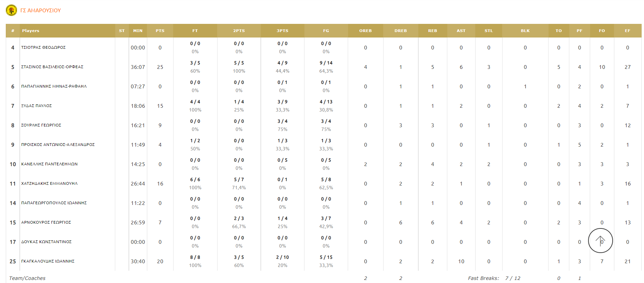
Task: Sort table by the Players column header
Action: tap(31, 31)
